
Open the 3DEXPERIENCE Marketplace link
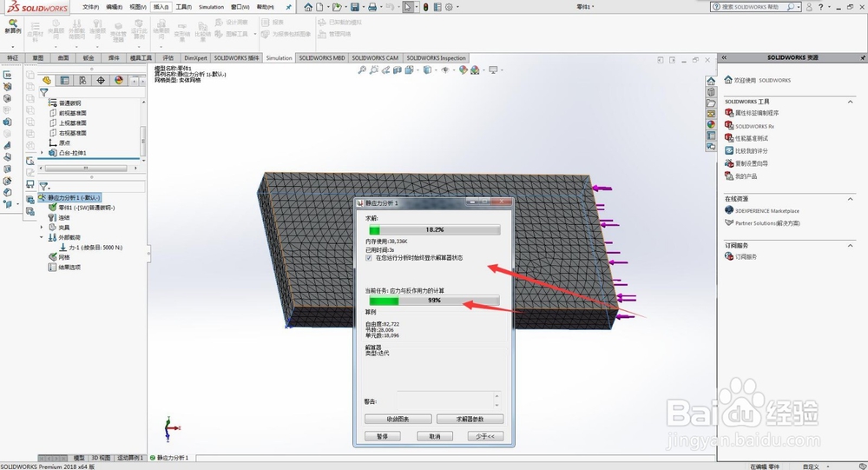click(766, 210)
